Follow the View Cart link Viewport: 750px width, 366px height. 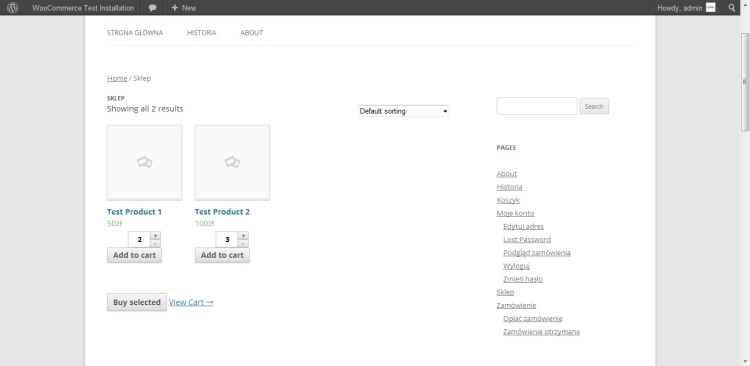pyautogui.click(x=191, y=302)
